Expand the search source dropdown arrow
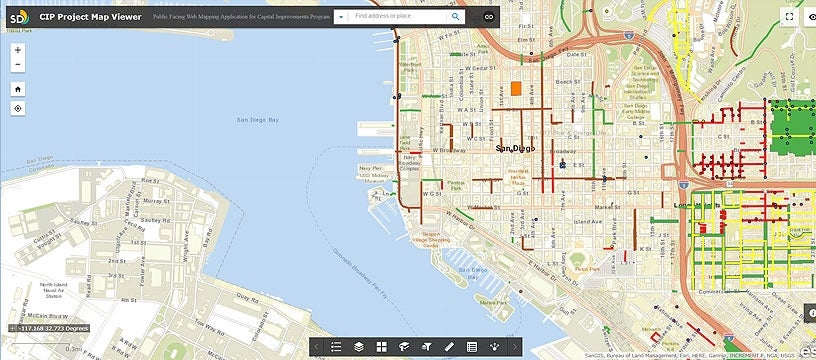Screen dimensions: 816x360 click(x=341, y=17)
